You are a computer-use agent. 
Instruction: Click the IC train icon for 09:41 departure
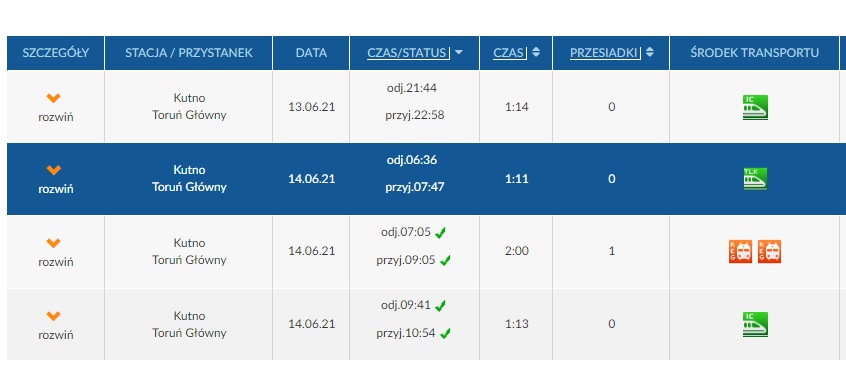[755, 325]
